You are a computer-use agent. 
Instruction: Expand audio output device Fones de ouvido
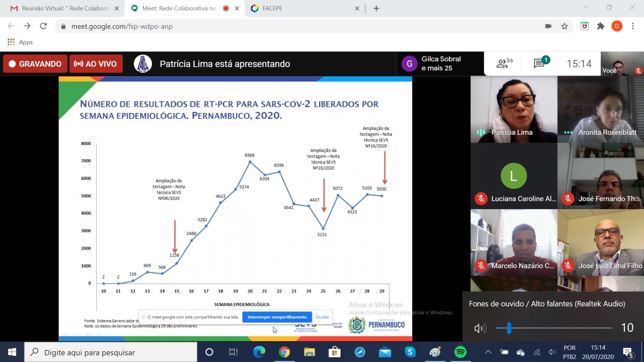click(x=547, y=304)
